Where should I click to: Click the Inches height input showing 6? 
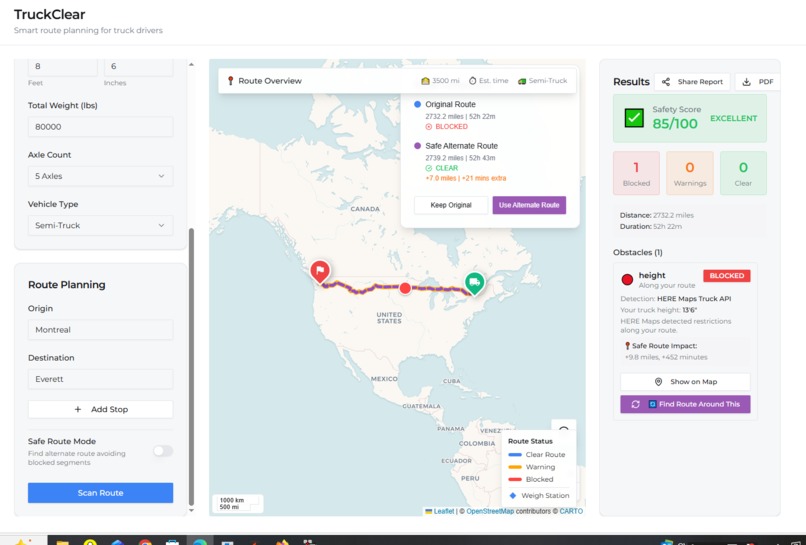tap(139, 67)
